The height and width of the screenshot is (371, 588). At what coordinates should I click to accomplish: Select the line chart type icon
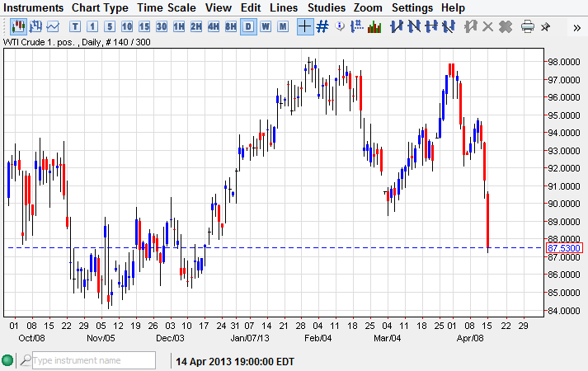(53, 26)
